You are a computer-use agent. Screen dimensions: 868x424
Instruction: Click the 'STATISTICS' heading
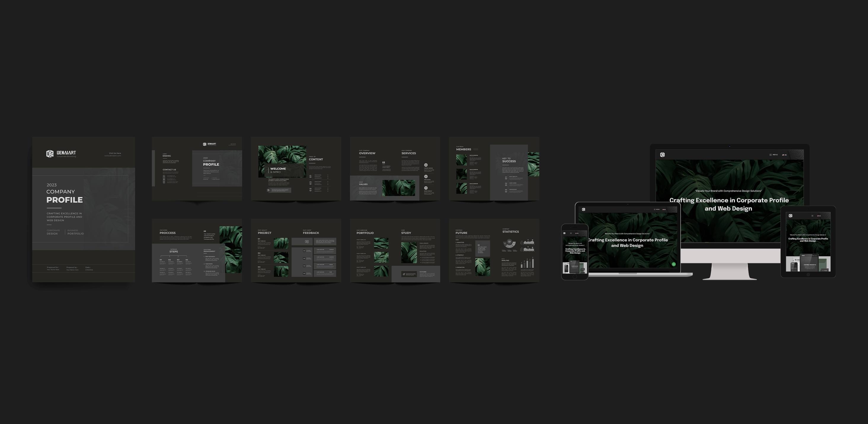[x=511, y=231]
